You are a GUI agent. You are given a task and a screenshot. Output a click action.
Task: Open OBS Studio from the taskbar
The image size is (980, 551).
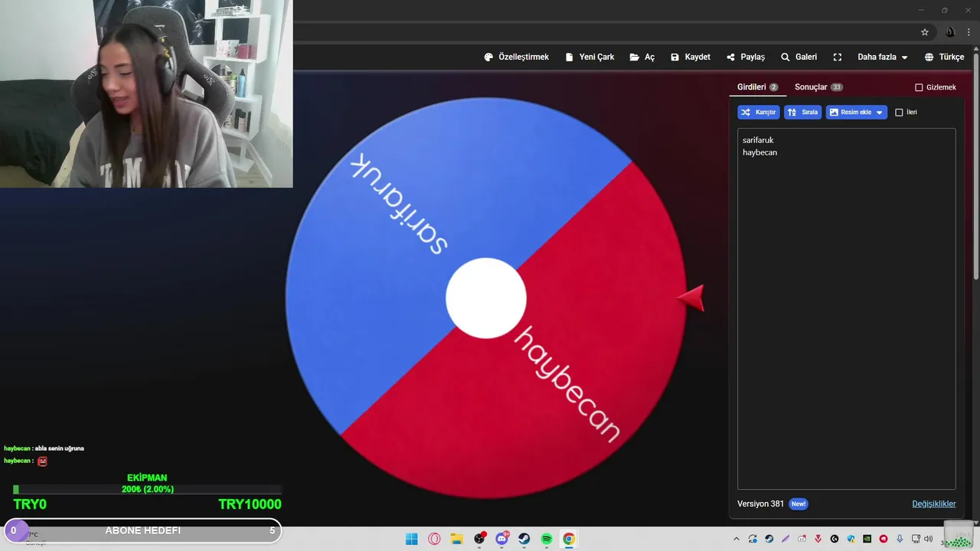479,539
